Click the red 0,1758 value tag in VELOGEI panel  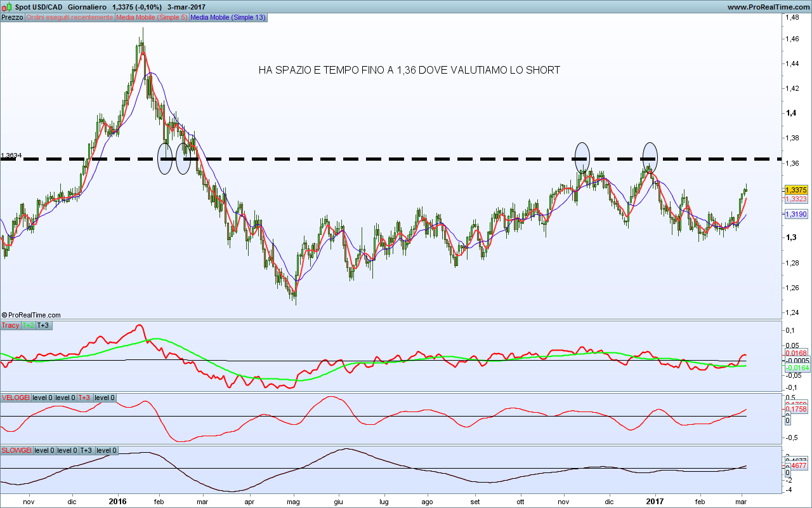pyautogui.click(x=796, y=410)
